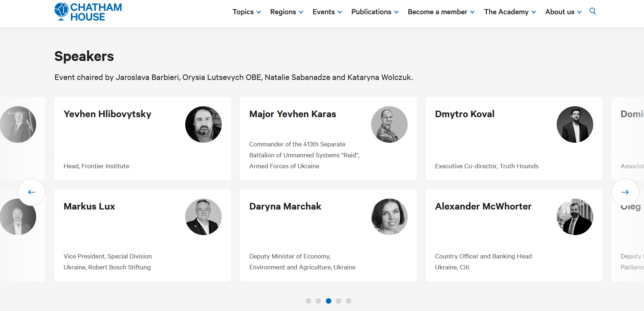Click the Chatham House logo
Screen dimensions: 644x311
88,12
